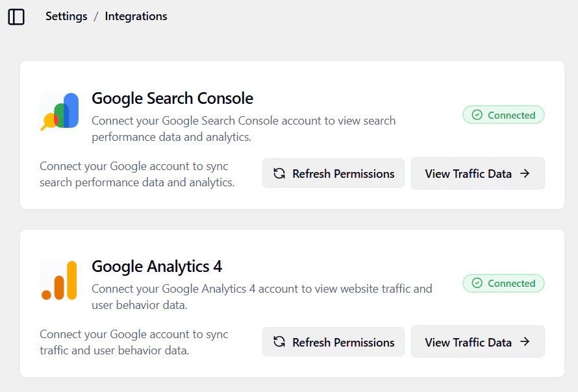578x392 pixels.
Task: Refresh Permissions for Google Search Console
Action: [x=333, y=173]
